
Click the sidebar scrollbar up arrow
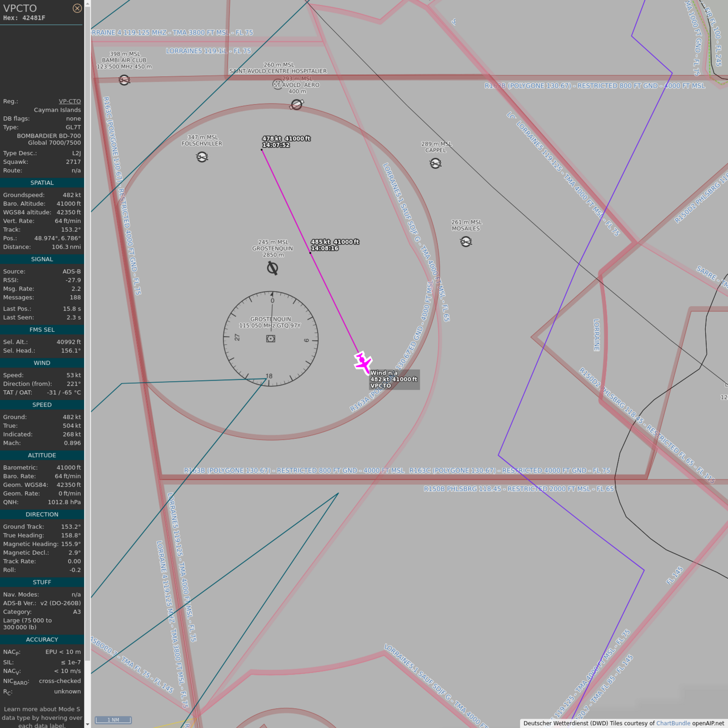(x=87, y=4)
